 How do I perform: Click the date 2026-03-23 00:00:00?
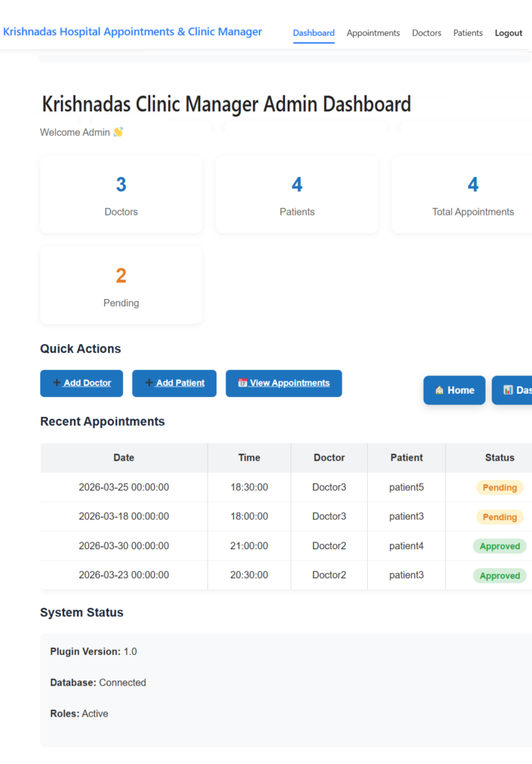[124, 575]
